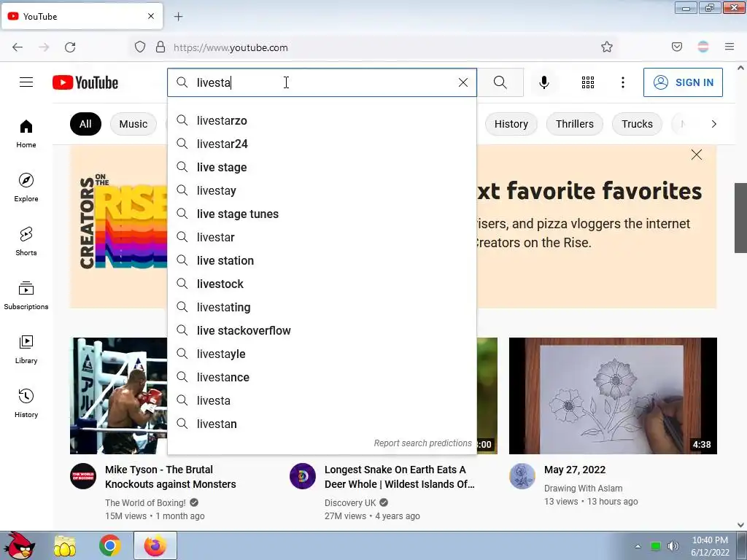The image size is (747, 560).
Task: Choose suggestion 'livestar'
Action: pos(322,237)
